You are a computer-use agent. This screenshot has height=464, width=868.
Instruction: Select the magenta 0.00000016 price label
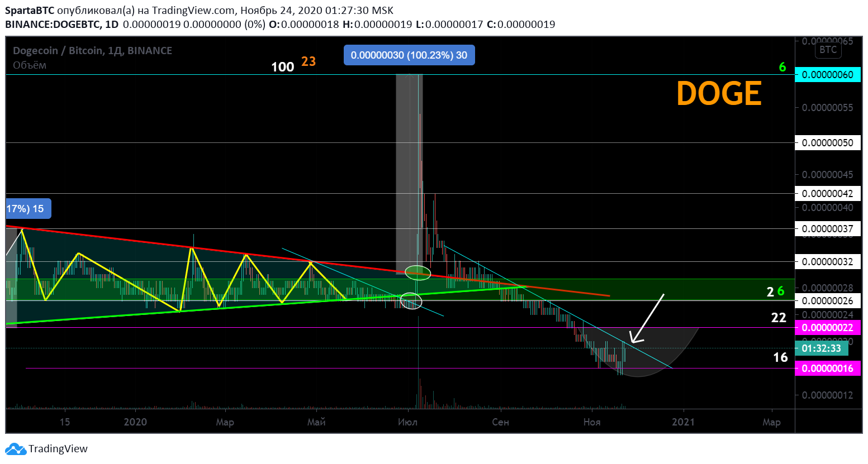coord(827,369)
